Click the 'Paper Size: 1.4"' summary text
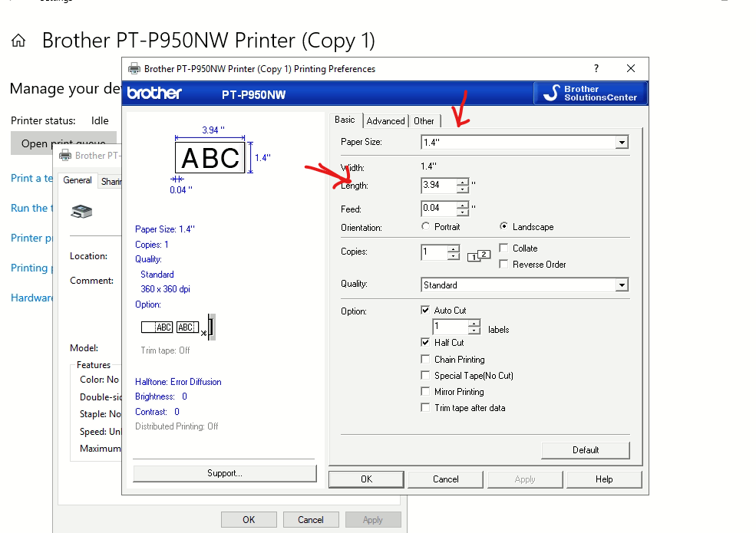756x533 pixels. 165,229
